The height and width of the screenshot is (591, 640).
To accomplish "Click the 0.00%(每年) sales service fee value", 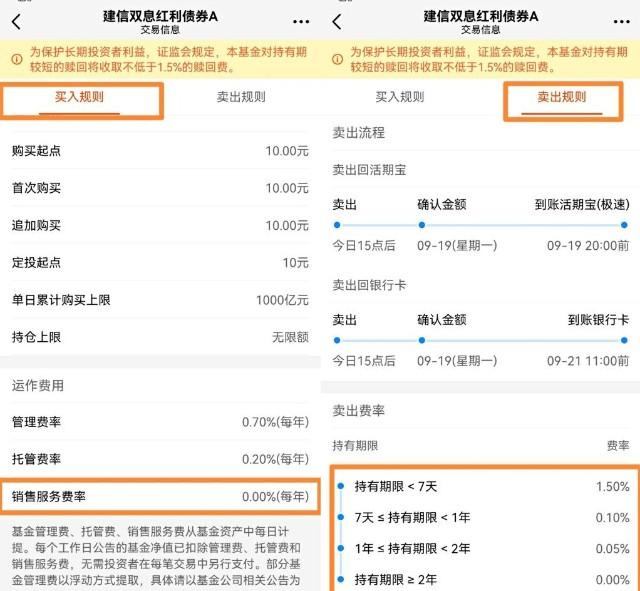I will point(276,497).
